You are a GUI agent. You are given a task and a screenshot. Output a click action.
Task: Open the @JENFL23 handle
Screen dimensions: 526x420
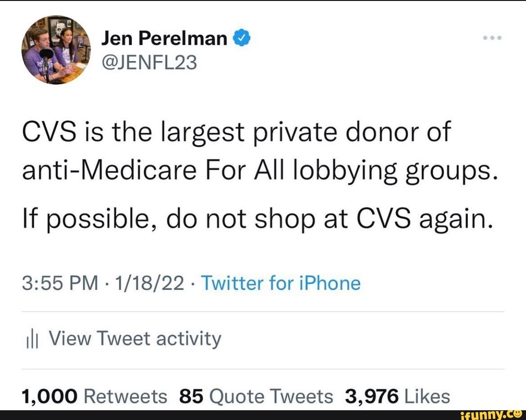[x=149, y=62]
